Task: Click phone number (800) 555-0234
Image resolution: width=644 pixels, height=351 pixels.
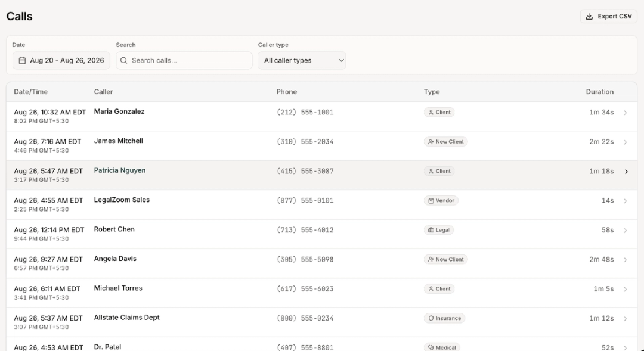Action: point(305,319)
